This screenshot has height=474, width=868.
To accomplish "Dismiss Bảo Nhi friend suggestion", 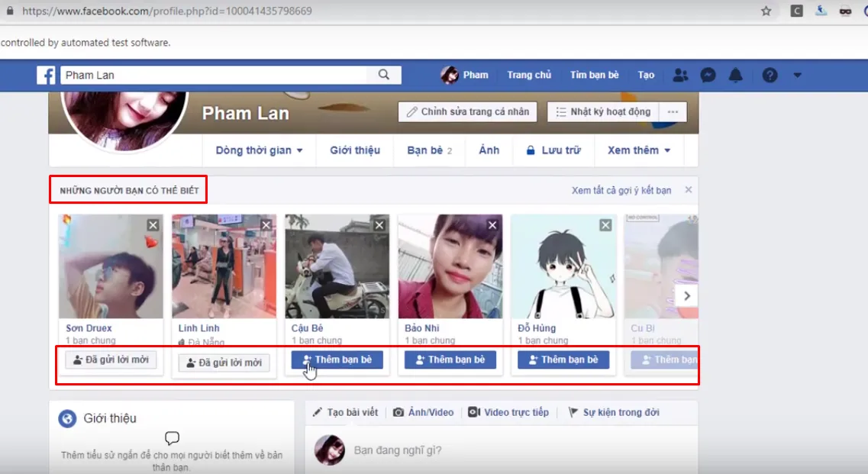I will coord(492,225).
